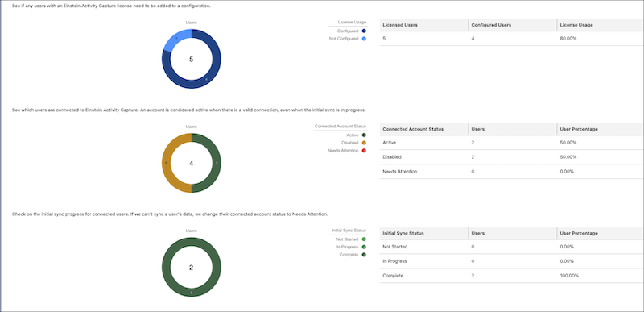Image resolution: width=644 pixels, height=312 pixels.
Task: Select the In Progress legend label
Action: [x=348, y=247]
